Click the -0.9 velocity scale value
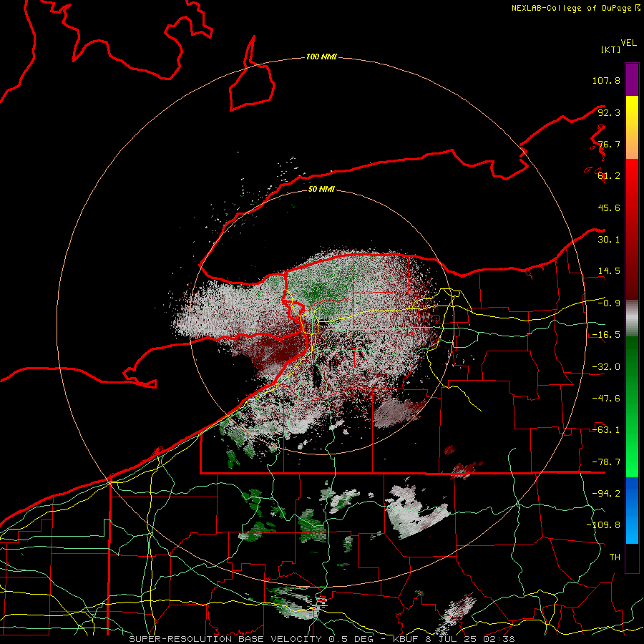This screenshot has width=644, height=644. pyautogui.click(x=609, y=303)
